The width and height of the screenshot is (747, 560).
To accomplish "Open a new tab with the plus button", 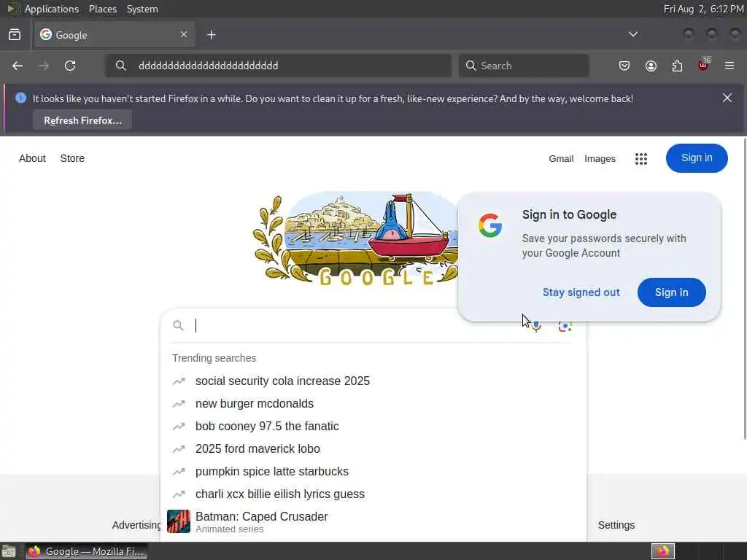I will (212, 35).
